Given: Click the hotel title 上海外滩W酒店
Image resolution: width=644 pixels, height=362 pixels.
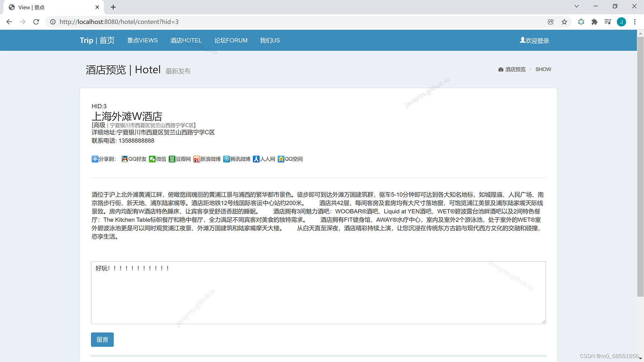Looking at the screenshot, I should point(127,116).
